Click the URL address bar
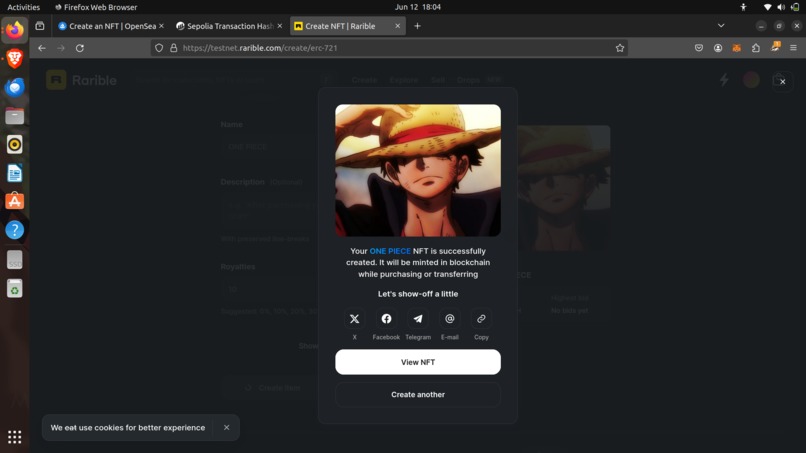This screenshot has height=453, width=806. click(x=391, y=48)
